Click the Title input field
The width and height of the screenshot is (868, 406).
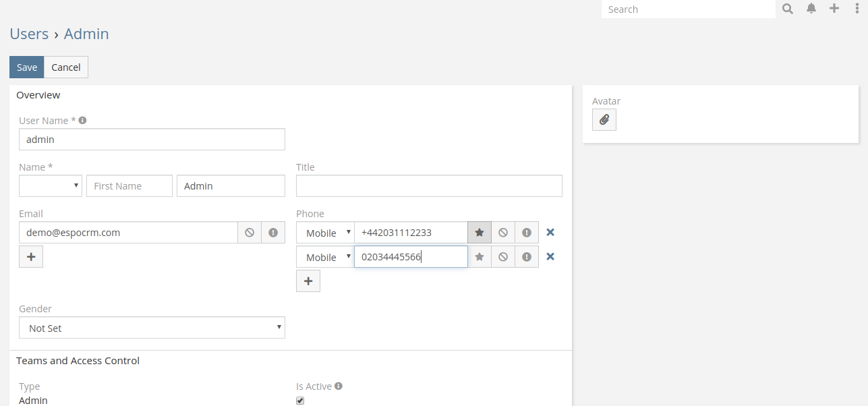point(429,186)
